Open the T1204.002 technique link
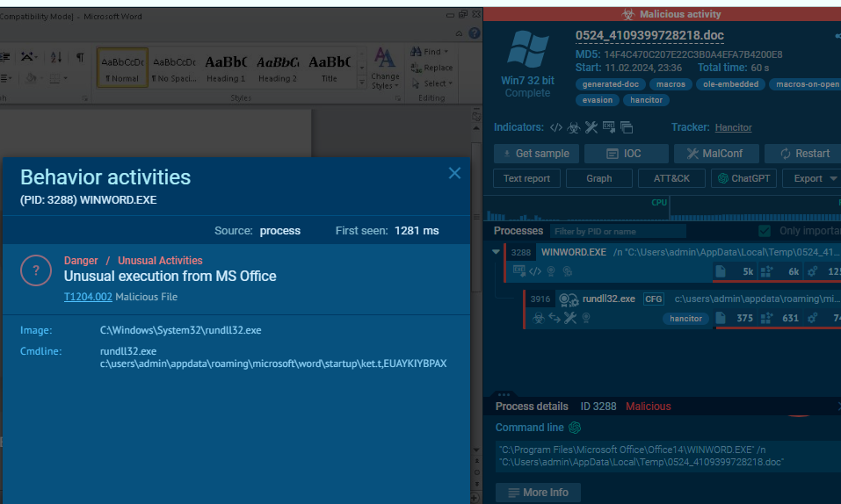 [x=88, y=297]
